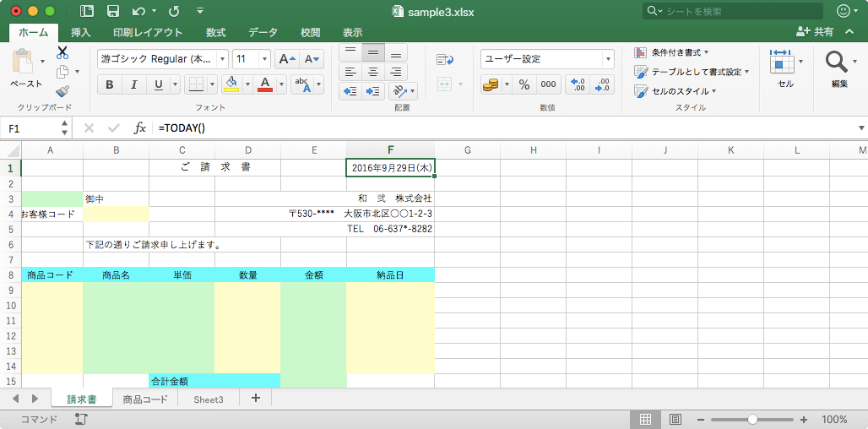Increase font size with large A icon

(x=287, y=58)
